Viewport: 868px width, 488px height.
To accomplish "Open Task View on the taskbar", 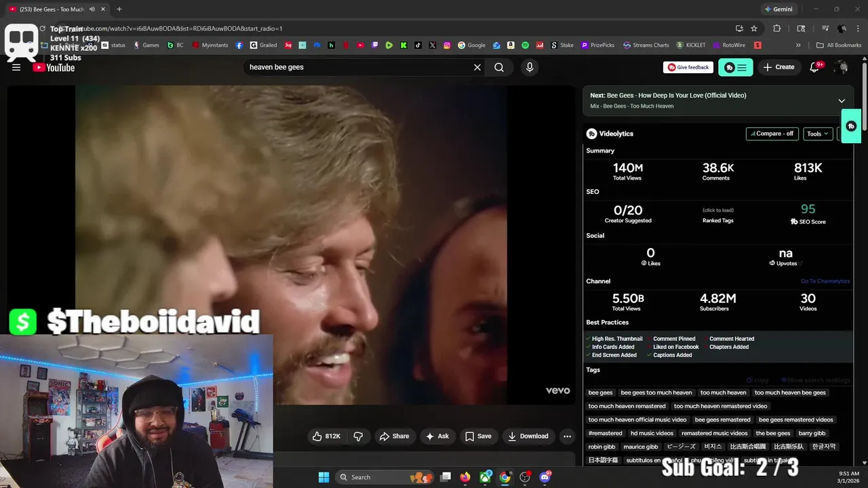I will point(446,477).
